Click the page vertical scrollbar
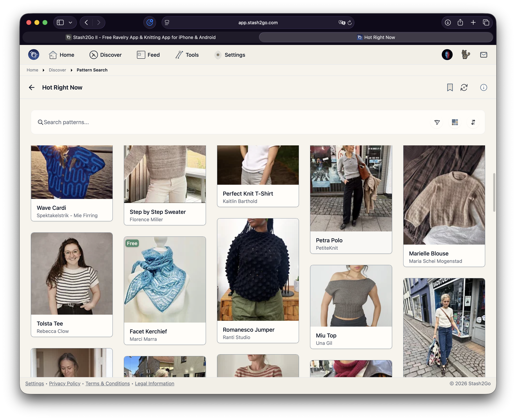Image resolution: width=516 pixels, height=420 pixels. tap(494, 192)
